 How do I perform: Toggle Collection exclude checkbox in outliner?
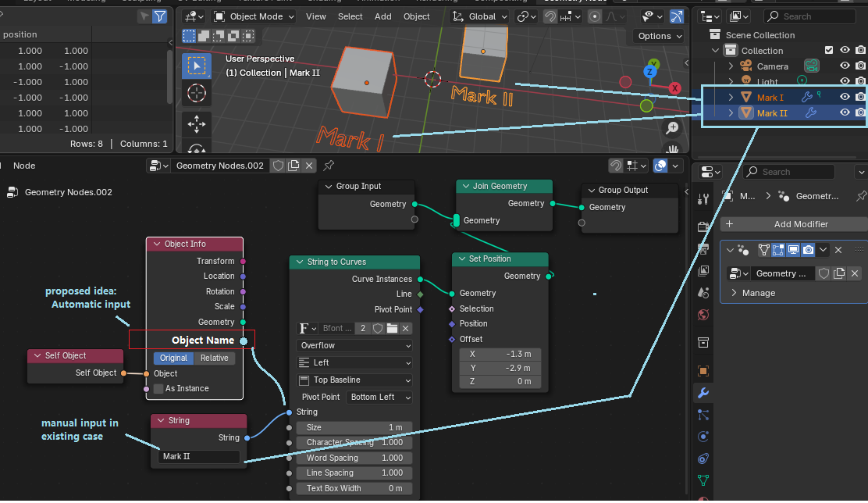pos(829,51)
